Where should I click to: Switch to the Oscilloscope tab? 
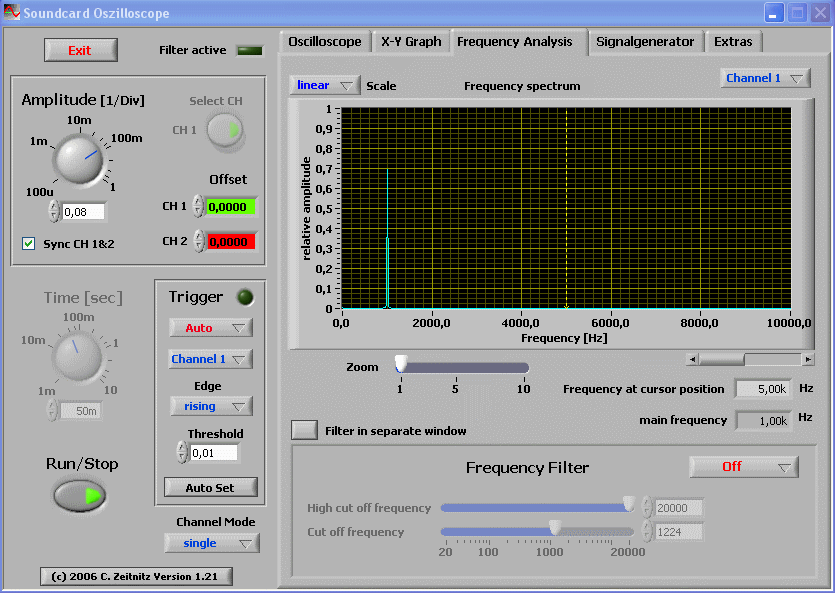point(325,42)
